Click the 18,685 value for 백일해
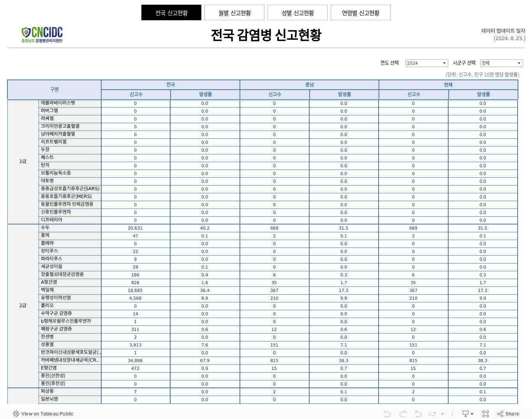Screen dimensions: 532x419 click(135, 290)
